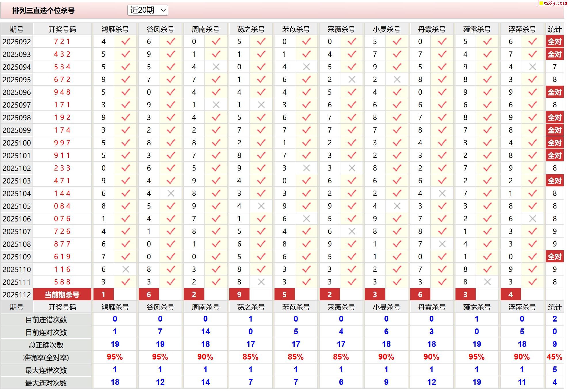Click 周南 current streak value 14
Screen dimensions: 568x392
[205, 332]
